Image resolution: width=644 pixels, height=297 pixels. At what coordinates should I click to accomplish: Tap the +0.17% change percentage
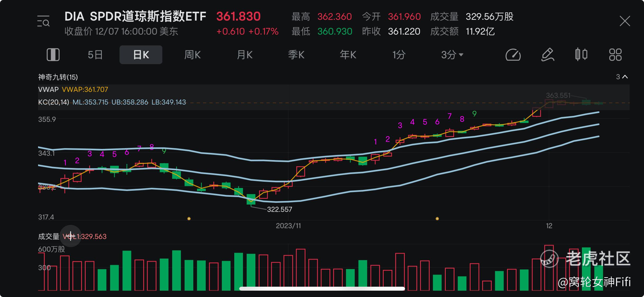[x=263, y=31]
